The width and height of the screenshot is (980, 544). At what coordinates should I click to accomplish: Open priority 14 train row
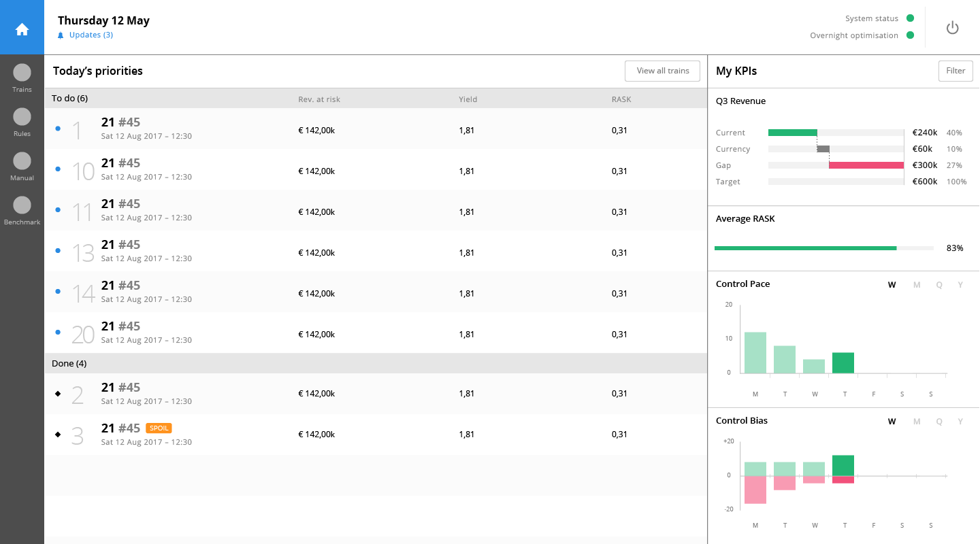click(x=376, y=292)
